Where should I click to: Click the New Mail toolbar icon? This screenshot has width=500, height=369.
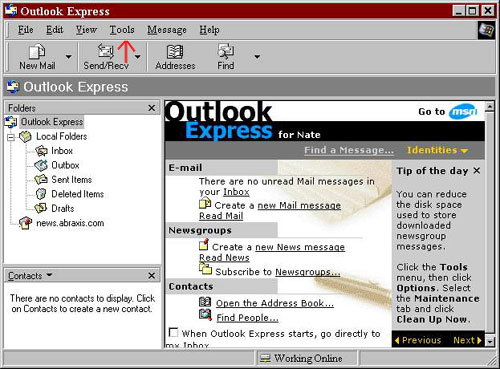tap(37, 52)
